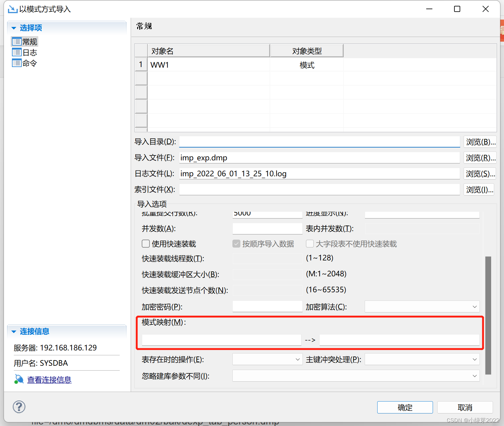Enable the 使用快速装载 checkbox

coord(146,244)
